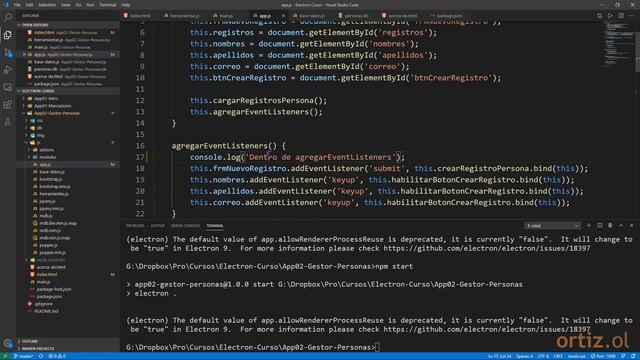Click Ln 17, Col 34 cursor position
Image resolution: width=640 pixels, height=360 pixels.
500,356
